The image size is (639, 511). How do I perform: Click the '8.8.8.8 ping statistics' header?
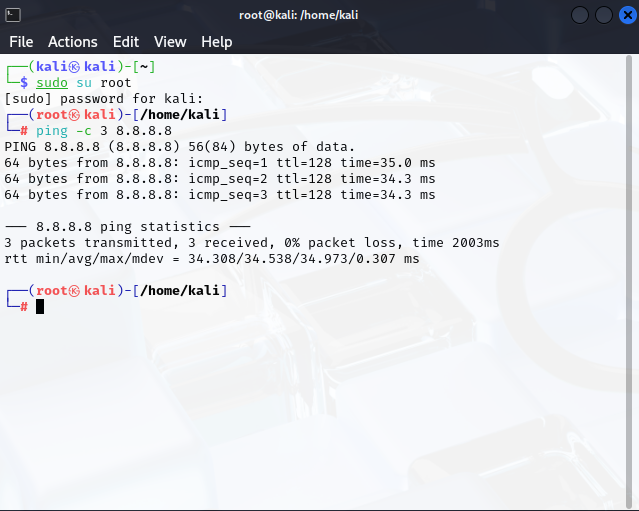point(127,227)
